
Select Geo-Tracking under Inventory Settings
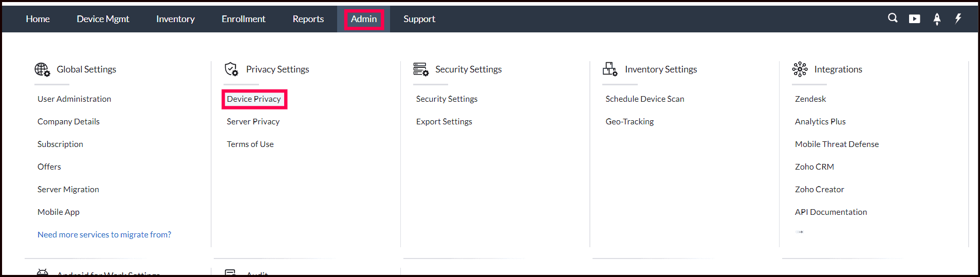pos(630,122)
